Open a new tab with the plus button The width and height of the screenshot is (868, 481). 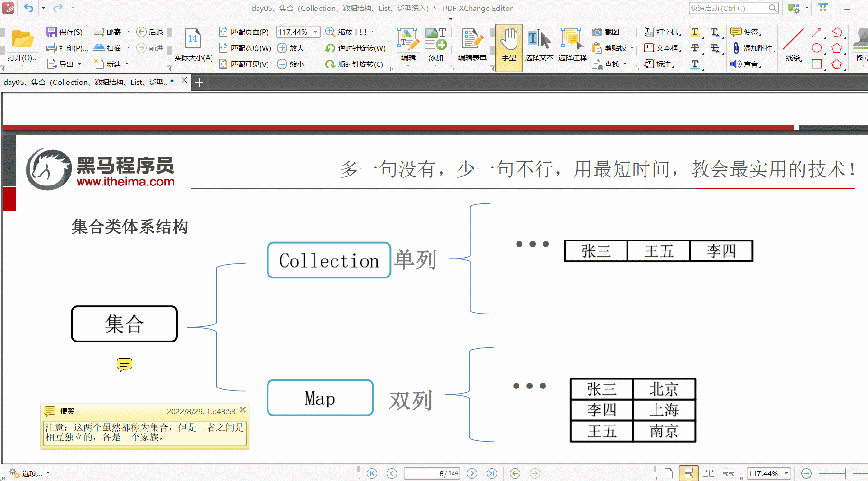[x=199, y=82]
